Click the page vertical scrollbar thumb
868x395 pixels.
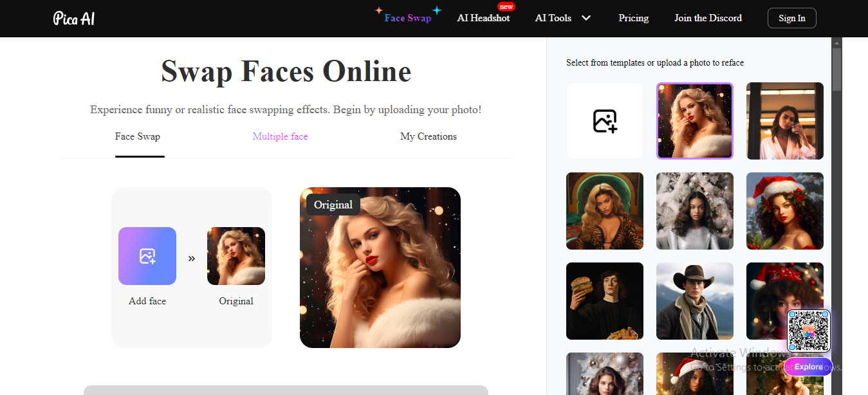836,69
